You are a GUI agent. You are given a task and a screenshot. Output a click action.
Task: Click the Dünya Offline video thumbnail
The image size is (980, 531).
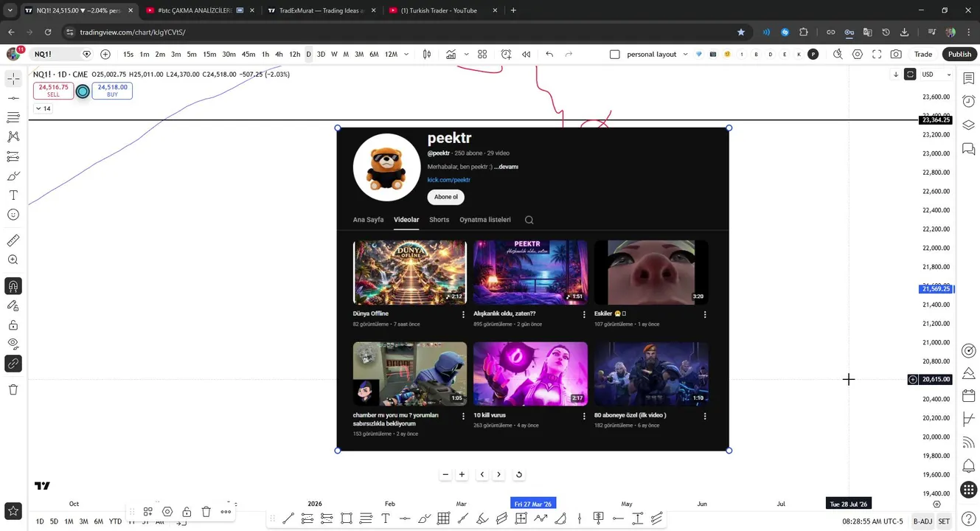[410, 272]
